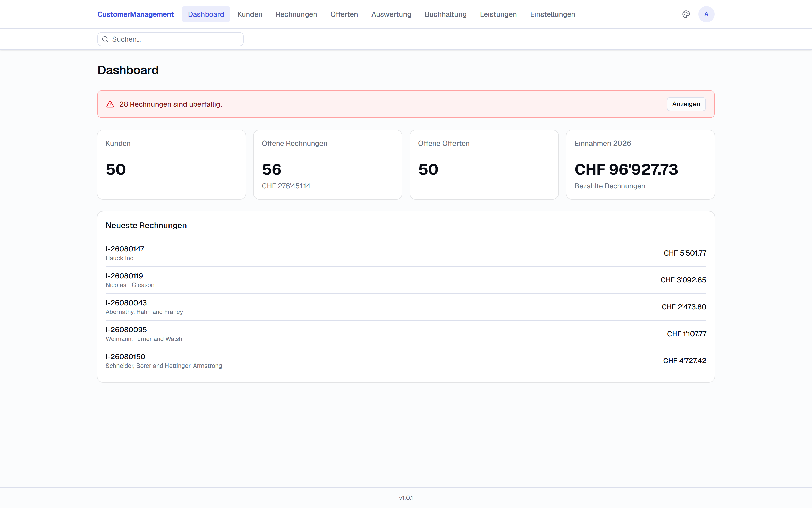The height and width of the screenshot is (508, 812).
Task: Open the Einnahmen 2026 card
Action: click(x=640, y=165)
